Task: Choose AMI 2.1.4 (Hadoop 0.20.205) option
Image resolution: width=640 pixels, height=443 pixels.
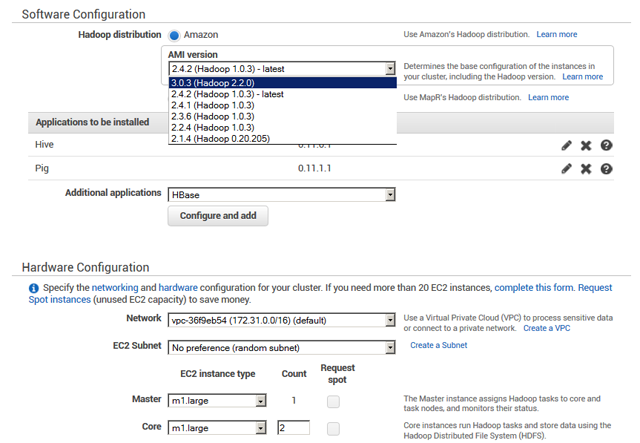Action: point(282,138)
